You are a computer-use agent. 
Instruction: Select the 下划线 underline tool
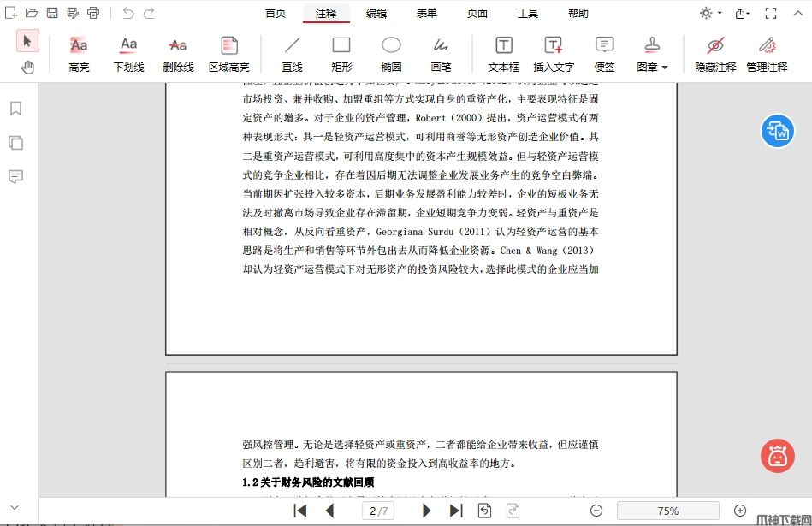tap(128, 52)
